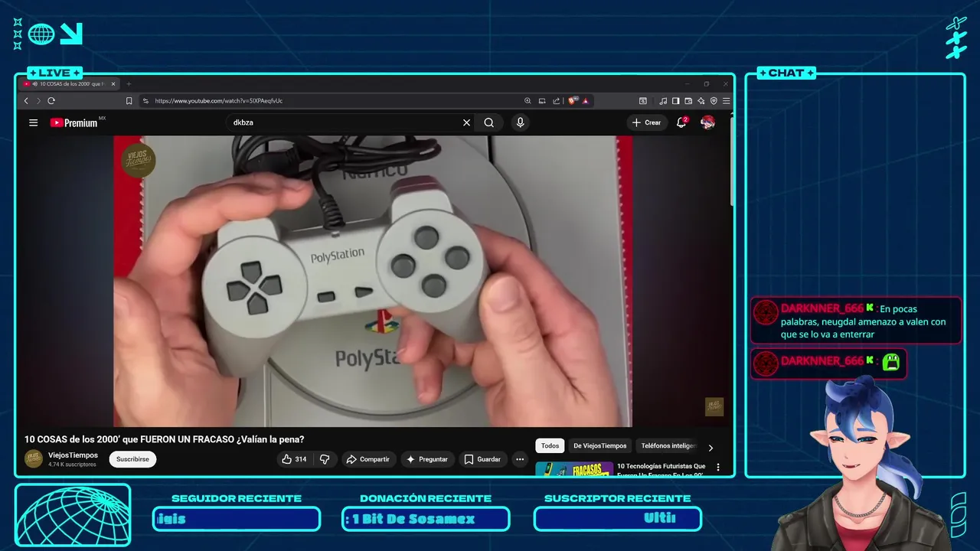Open the ViejosTiempos channel avatar
The image size is (980, 551).
pos(34,458)
